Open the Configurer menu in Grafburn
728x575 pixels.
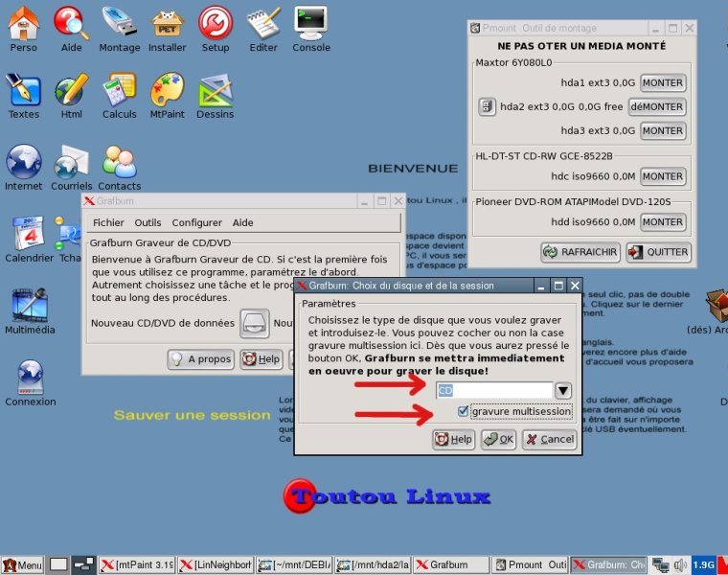[196, 222]
